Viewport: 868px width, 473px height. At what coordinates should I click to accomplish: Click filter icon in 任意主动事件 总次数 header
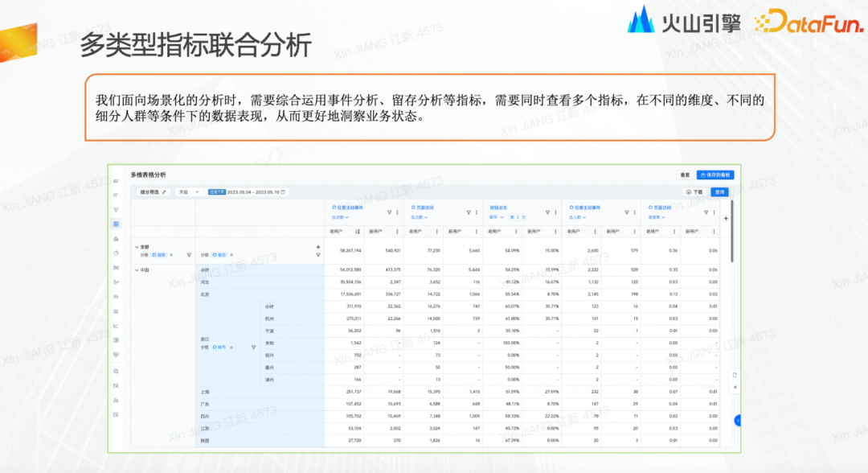[389, 212]
